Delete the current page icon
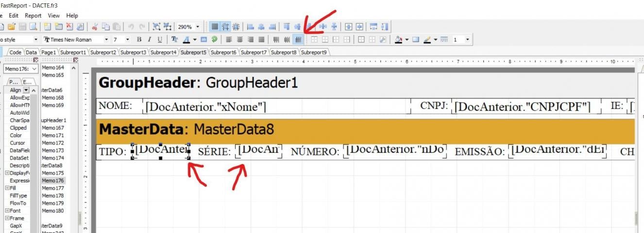The width and height of the screenshot is (644, 233). (69, 27)
